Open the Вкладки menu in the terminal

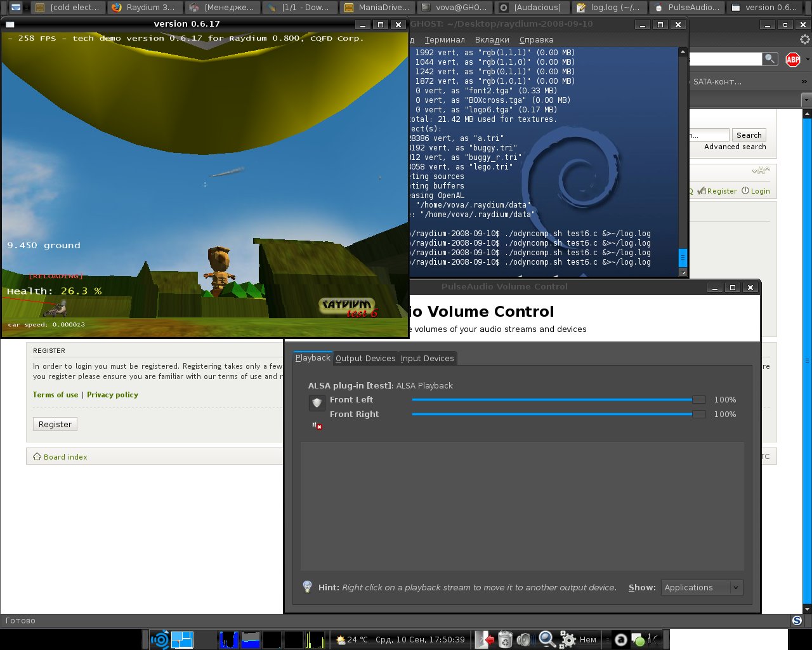(x=492, y=39)
